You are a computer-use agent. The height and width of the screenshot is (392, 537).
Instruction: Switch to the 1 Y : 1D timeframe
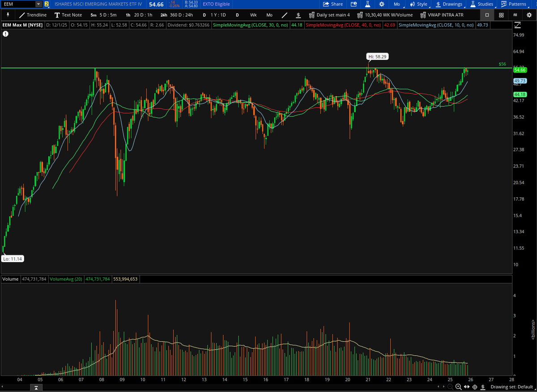(214, 15)
